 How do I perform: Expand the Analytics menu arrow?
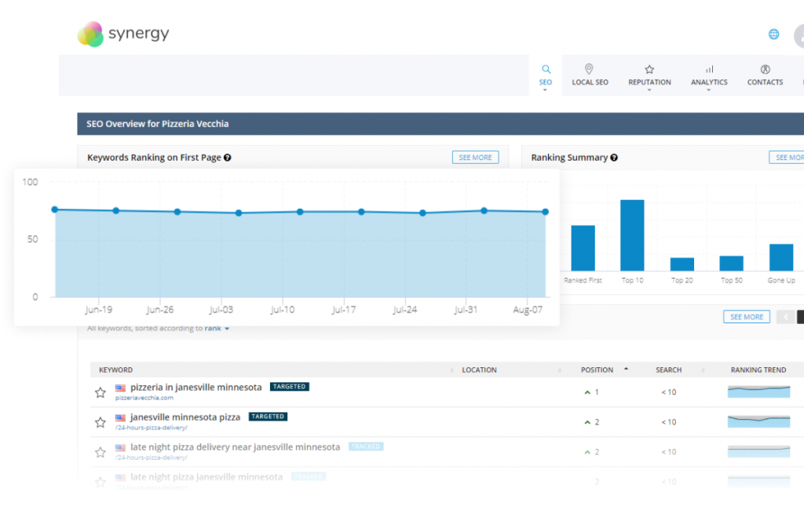tap(709, 90)
